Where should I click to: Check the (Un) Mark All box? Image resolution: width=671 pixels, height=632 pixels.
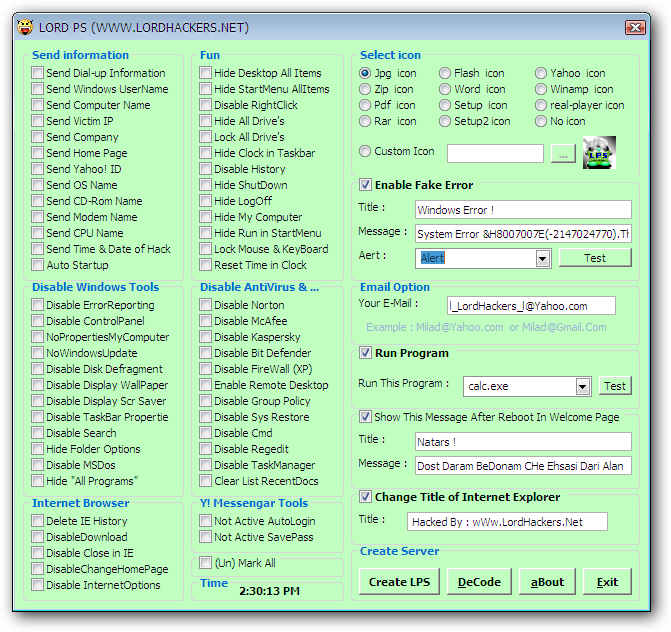(x=205, y=563)
